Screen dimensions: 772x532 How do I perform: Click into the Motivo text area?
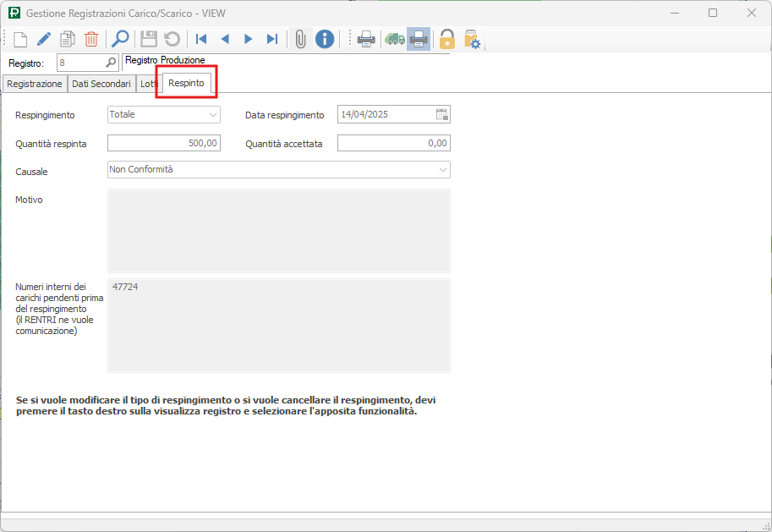click(279, 231)
